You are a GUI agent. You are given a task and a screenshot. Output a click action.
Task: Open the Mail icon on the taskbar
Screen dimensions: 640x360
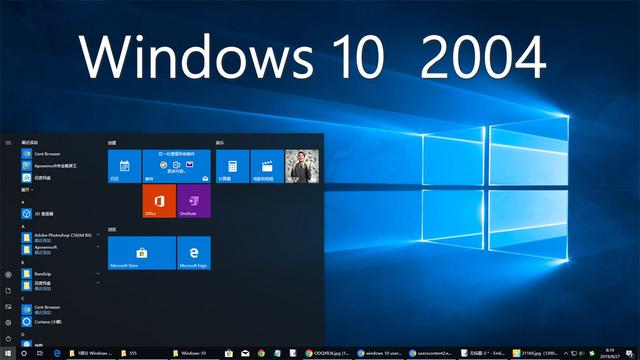245,353
